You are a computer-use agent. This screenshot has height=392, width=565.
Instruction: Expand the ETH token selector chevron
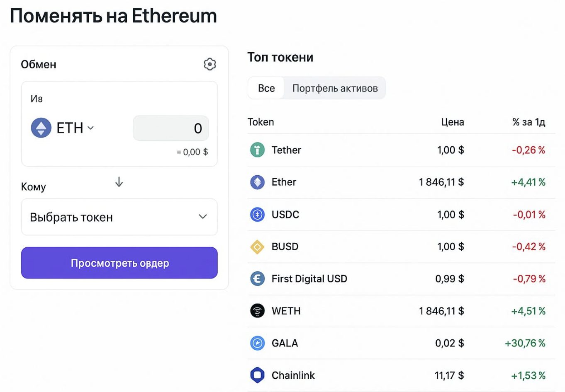91,128
